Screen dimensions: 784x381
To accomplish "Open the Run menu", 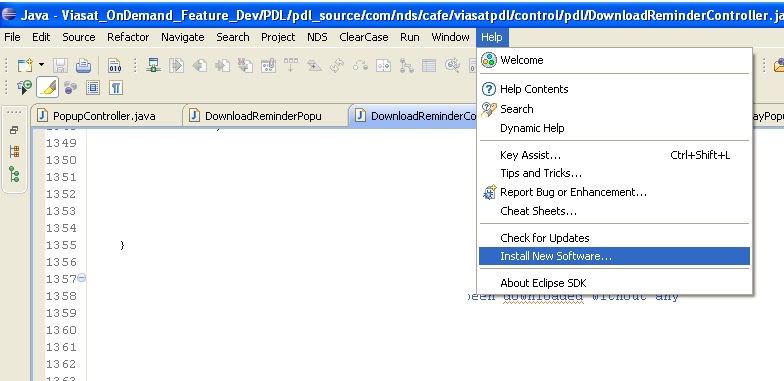I will point(410,37).
